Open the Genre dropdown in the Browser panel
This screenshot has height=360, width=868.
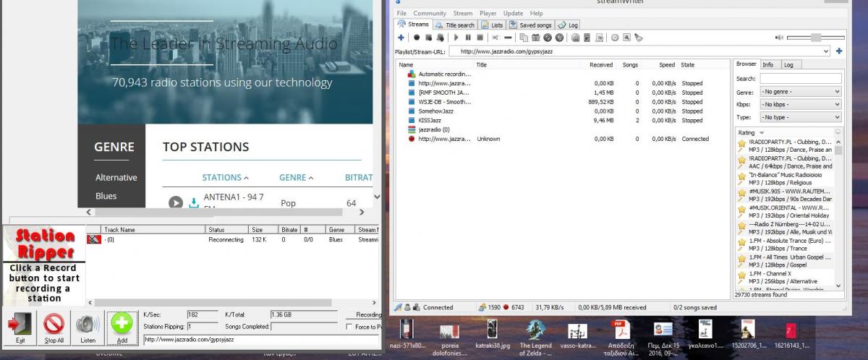[x=801, y=92]
